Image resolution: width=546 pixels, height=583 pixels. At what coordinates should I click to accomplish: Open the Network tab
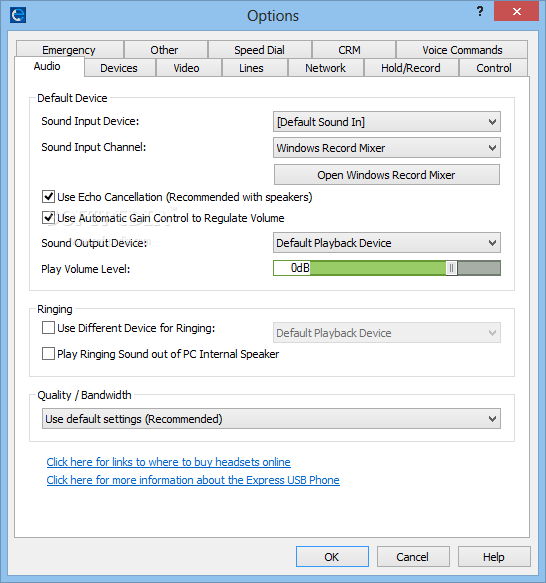[325, 68]
